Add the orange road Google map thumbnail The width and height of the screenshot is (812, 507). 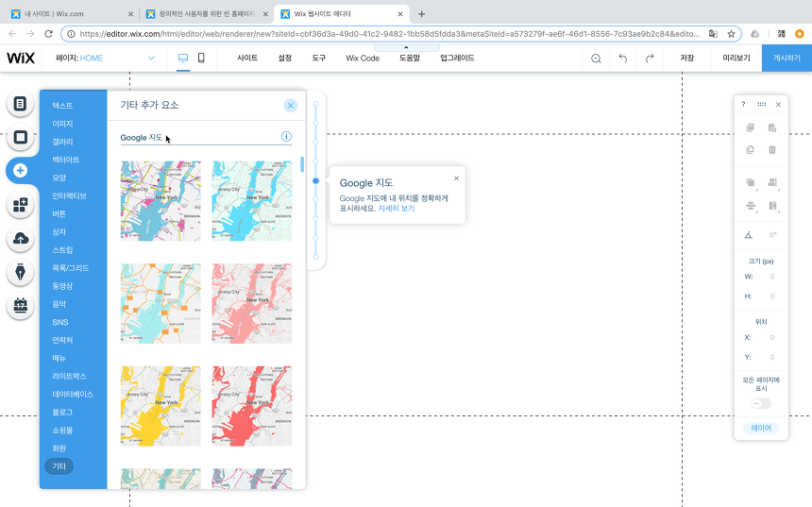[x=161, y=303]
